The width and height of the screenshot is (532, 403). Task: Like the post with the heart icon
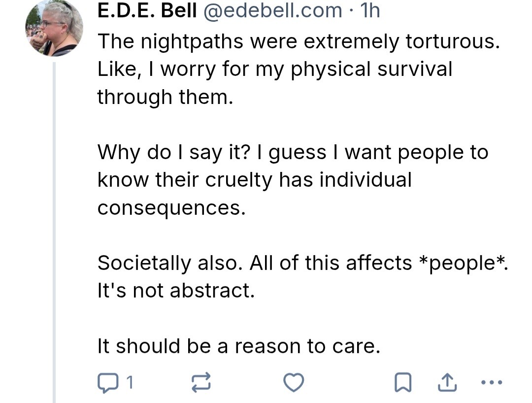(294, 382)
